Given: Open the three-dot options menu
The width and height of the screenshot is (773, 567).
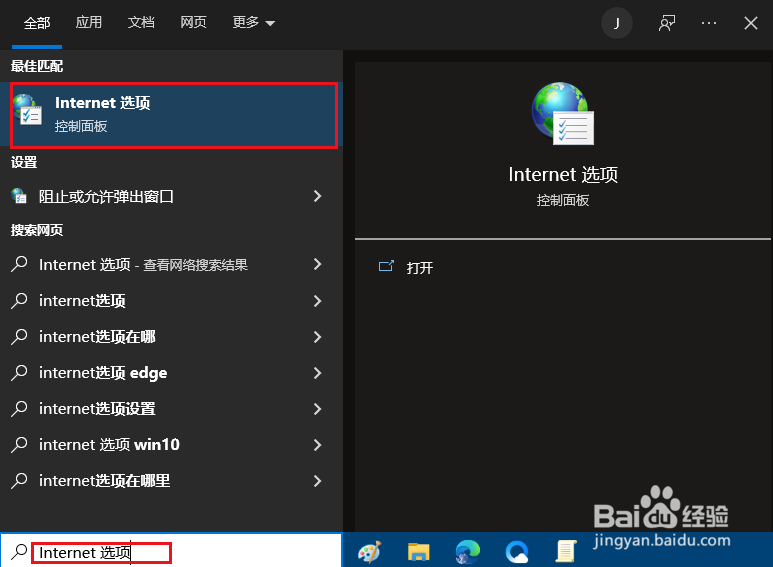Looking at the screenshot, I should click(x=709, y=23).
